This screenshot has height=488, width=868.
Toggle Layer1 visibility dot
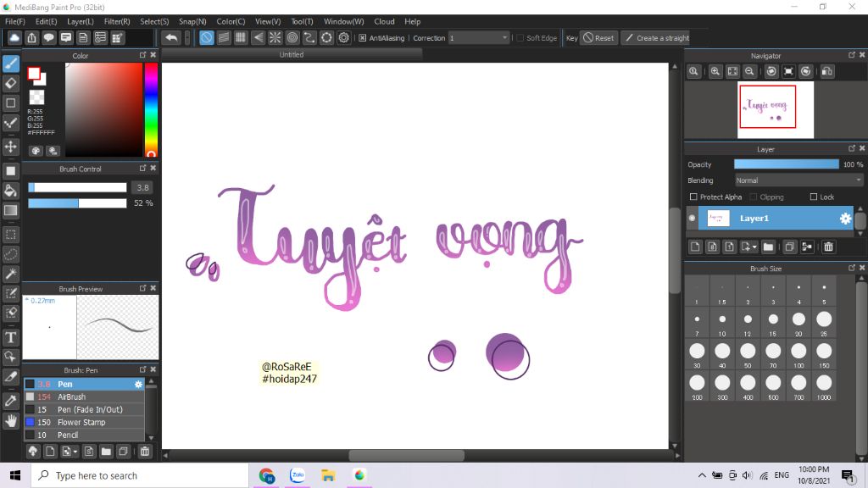click(x=692, y=219)
